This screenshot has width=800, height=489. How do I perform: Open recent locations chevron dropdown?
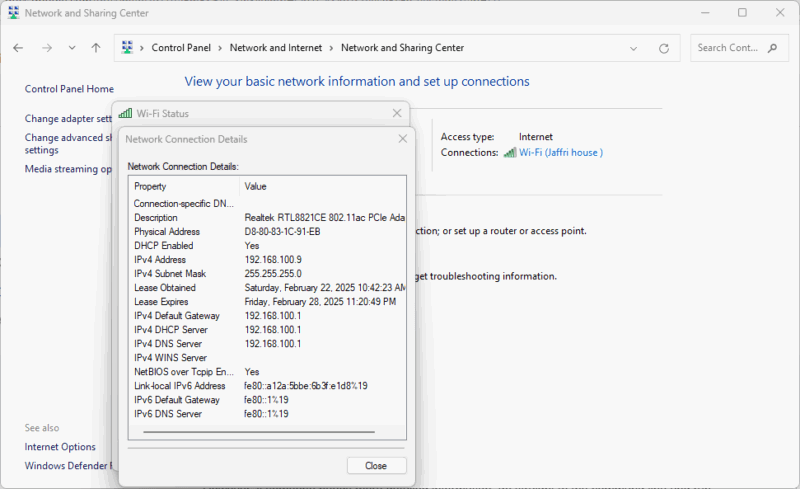(x=72, y=48)
